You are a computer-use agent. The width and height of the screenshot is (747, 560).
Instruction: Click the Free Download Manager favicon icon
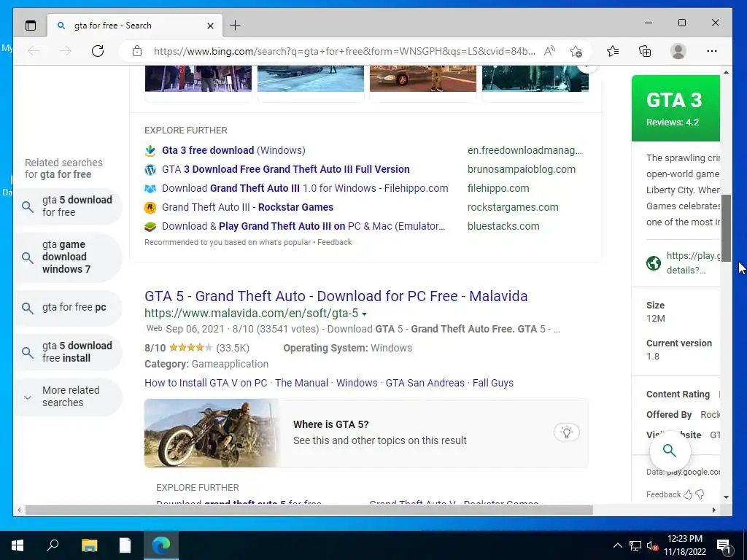pos(150,151)
